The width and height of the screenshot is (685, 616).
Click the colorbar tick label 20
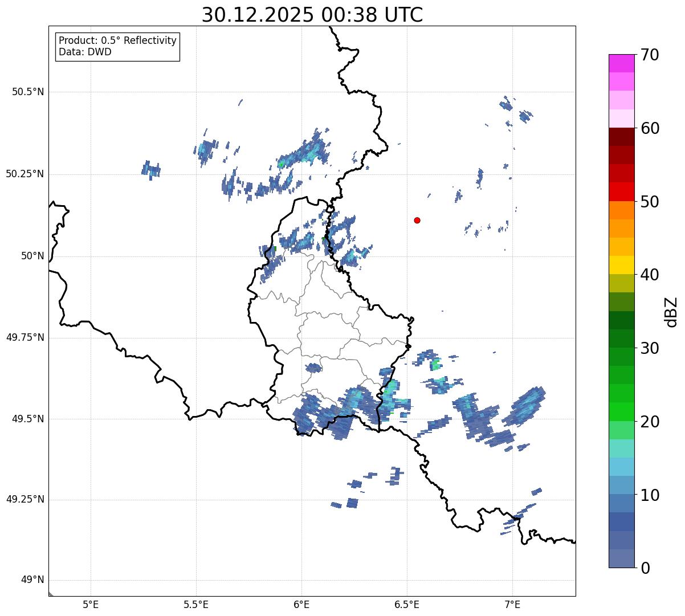[x=650, y=422]
